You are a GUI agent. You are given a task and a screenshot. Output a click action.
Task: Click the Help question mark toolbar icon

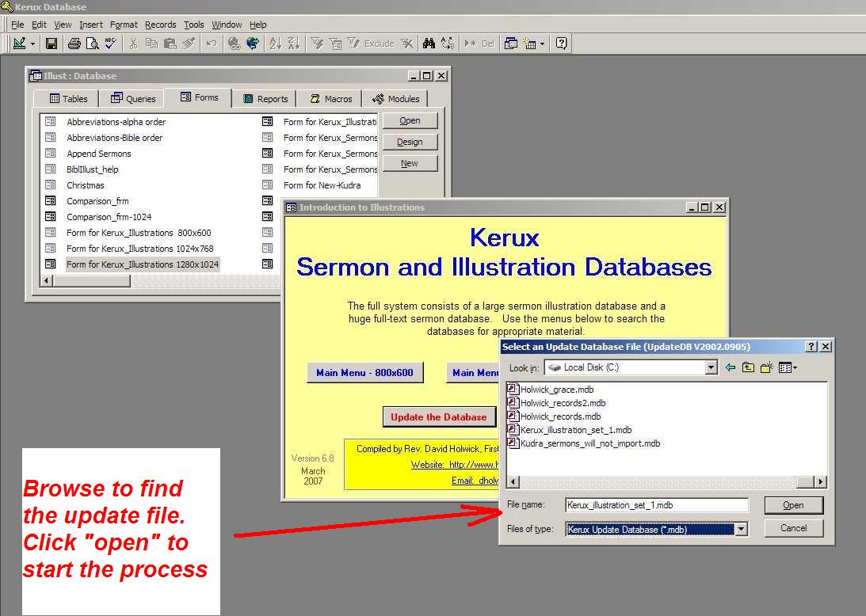(561, 44)
